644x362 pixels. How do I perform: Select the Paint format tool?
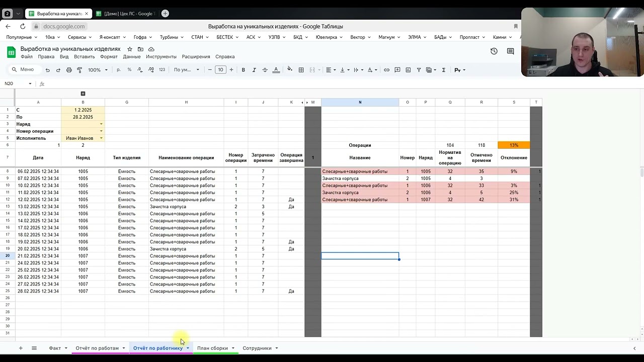click(x=79, y=70)
